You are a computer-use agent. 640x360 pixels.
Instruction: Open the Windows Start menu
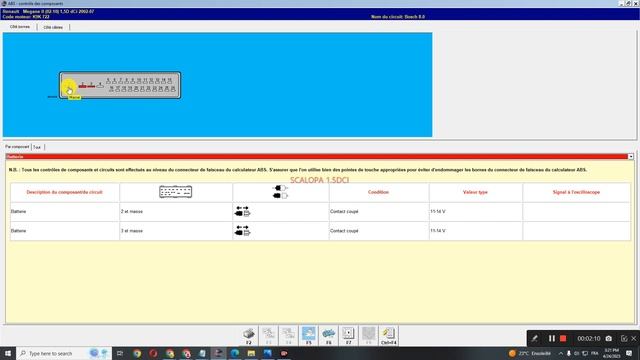tap(8, 353)
